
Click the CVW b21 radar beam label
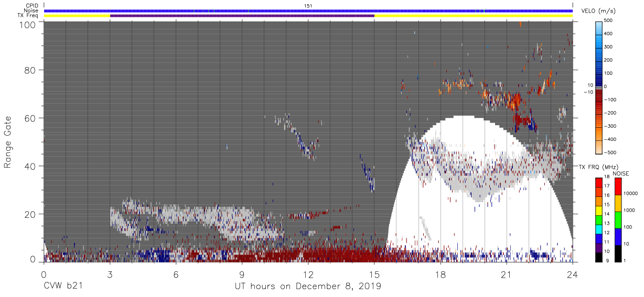(63, 287)
